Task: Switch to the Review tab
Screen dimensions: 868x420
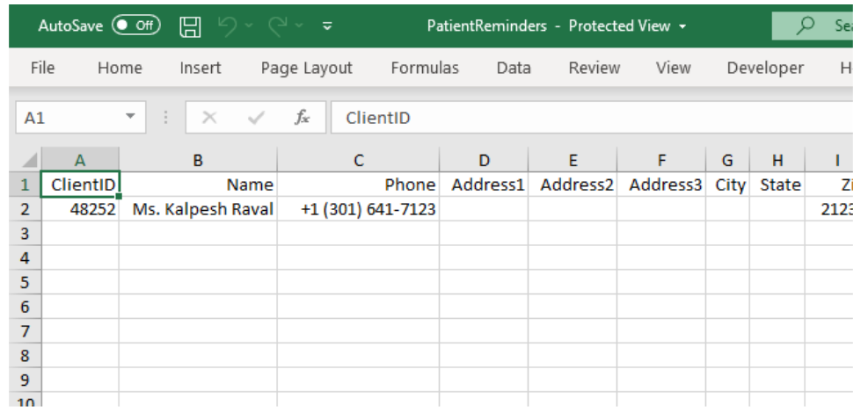Action: tap(594, 68)
